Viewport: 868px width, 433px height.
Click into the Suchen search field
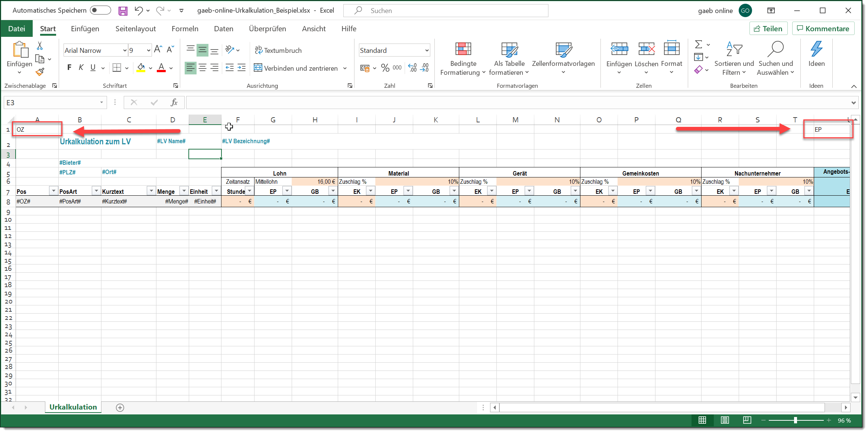(x=446, y=11)
